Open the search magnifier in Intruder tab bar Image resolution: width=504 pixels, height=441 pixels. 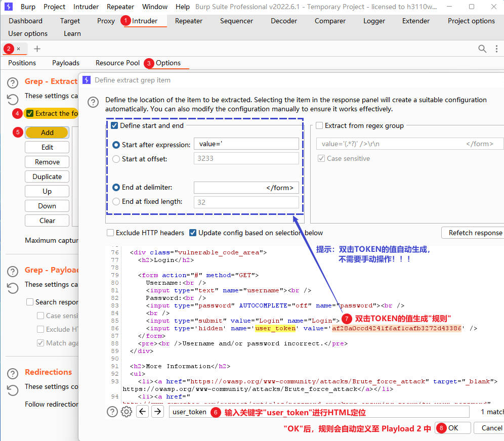(482, 49)
